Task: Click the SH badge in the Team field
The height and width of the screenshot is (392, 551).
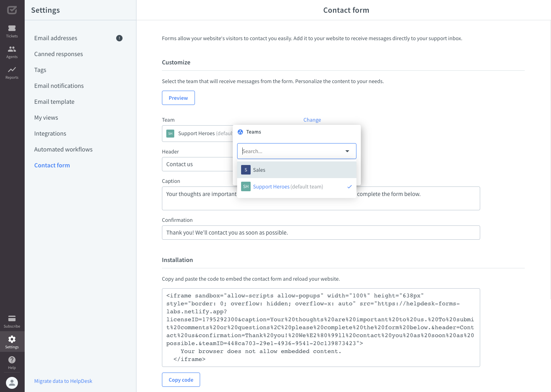Action: click(x=170, y=134)
